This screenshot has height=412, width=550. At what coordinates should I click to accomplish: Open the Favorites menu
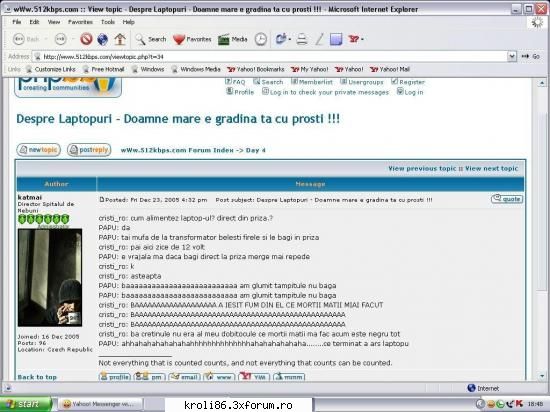point(80,22)
